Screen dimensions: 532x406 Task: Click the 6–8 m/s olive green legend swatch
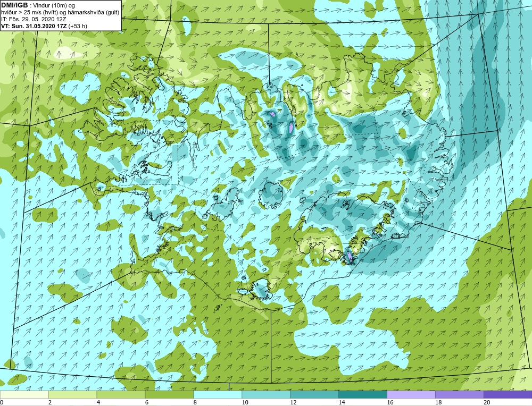coord(169,394)
